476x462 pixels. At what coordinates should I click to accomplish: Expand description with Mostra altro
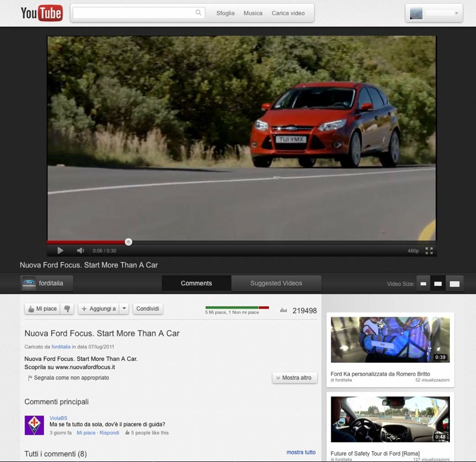(295, 377)
